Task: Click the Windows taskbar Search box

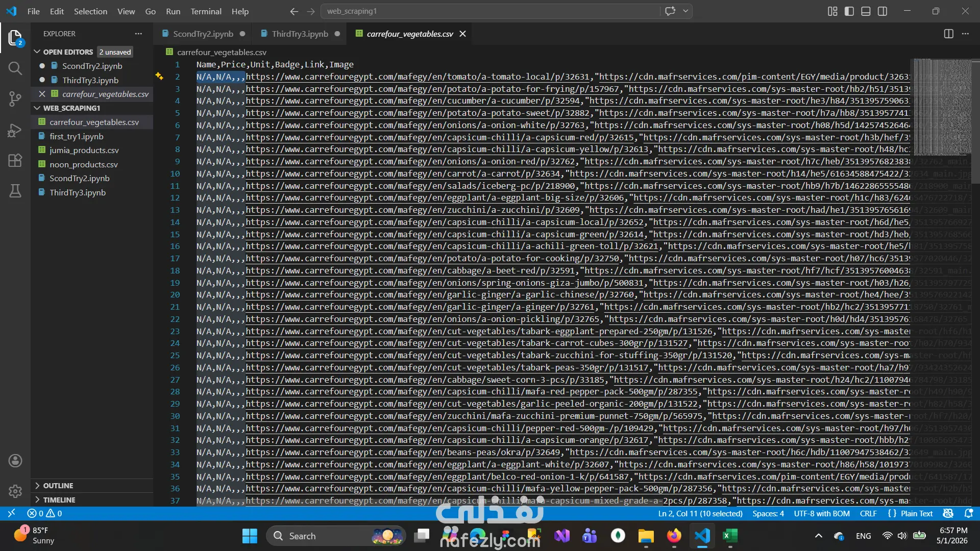Action: (x=336, y=536)
